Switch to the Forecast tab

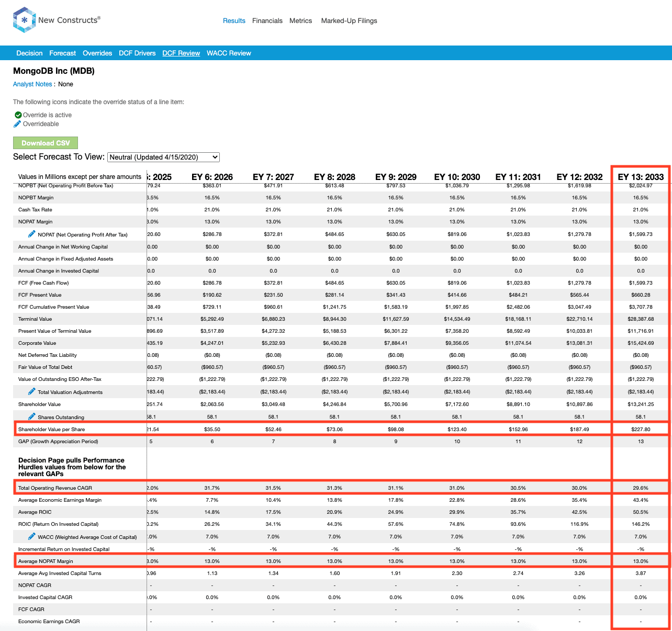coord(62,53)
